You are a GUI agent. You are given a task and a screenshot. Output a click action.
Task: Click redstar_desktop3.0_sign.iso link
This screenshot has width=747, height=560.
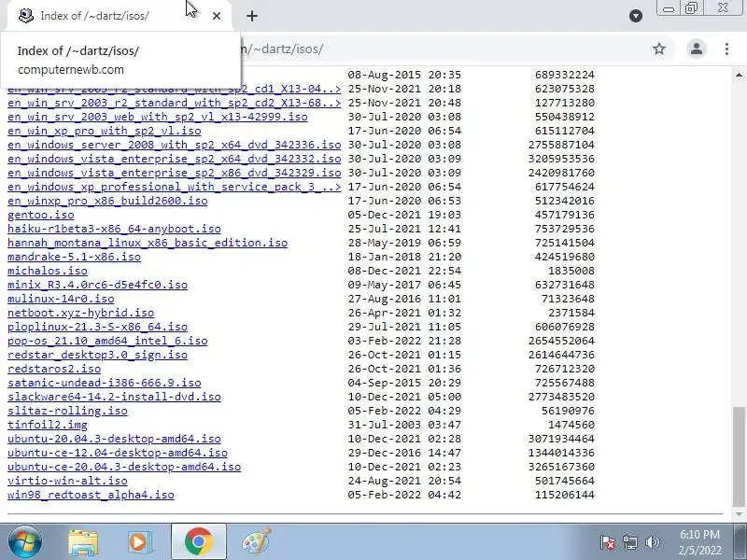(x=98, y=355)
